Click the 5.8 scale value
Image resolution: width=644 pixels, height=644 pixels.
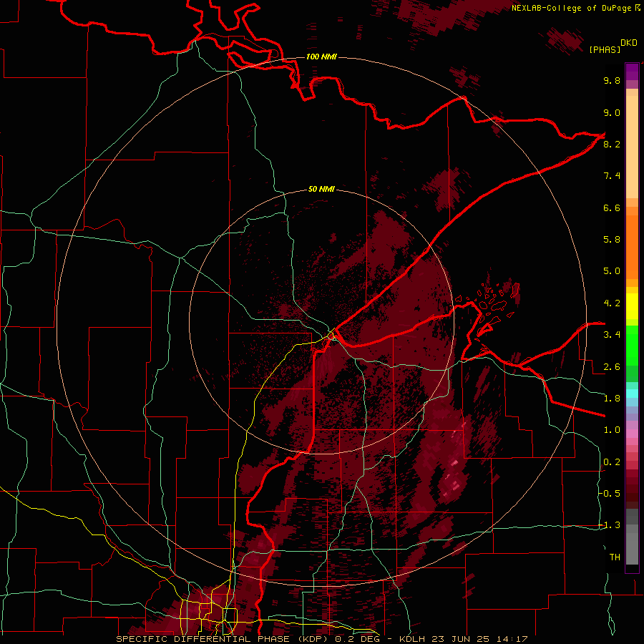(x=612, y=240)
